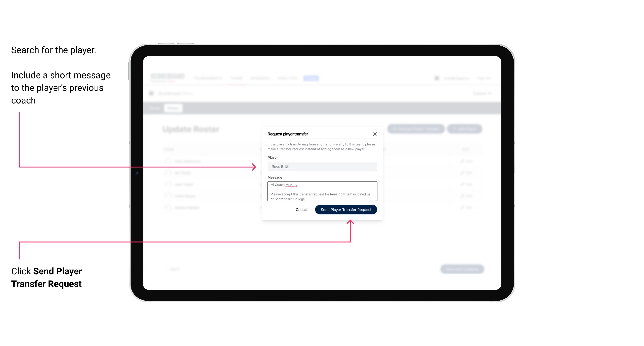Viewport: 644px width, 346px height.
Task: Expand the tournament dropdown in navbar
Action: pos(208,78)
